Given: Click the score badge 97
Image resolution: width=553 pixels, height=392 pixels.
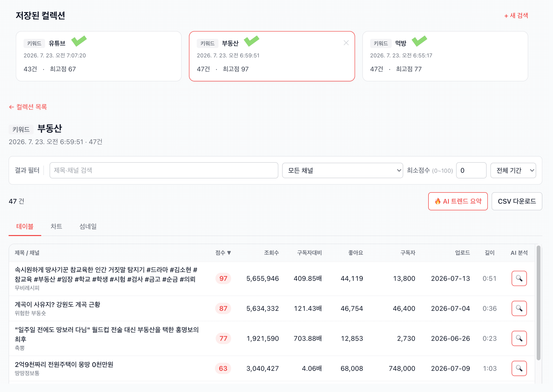Looking at the screenshot, I should tap(223, 278).
